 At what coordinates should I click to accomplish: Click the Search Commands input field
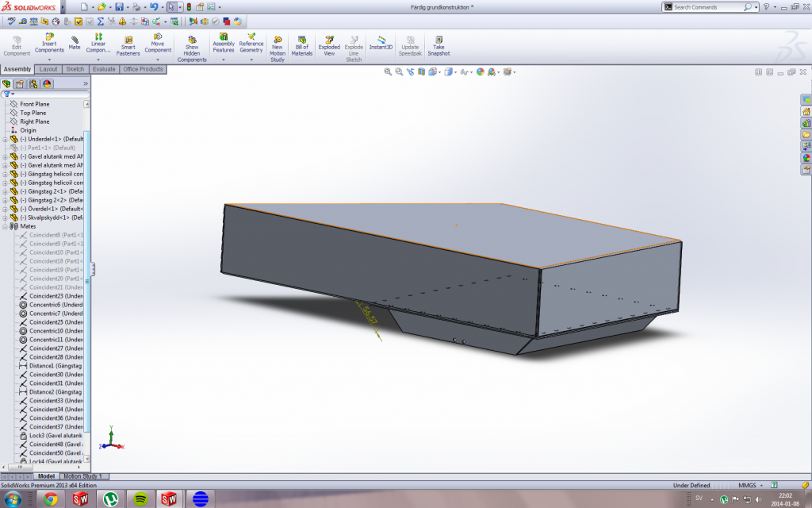707,7
